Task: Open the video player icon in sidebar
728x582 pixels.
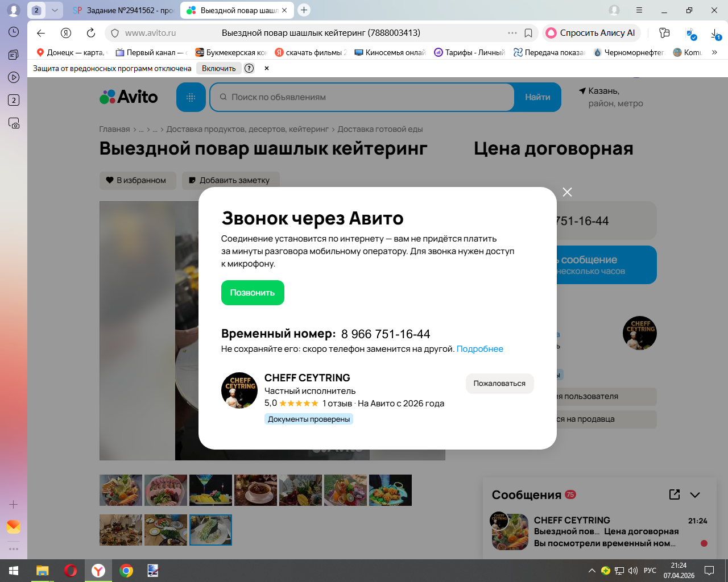Action: pos(14,77)
